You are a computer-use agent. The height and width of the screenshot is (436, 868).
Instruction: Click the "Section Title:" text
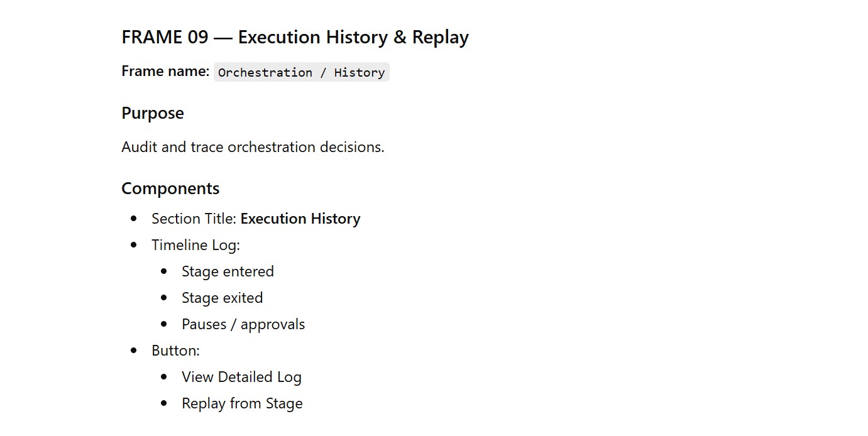tap(194, 219)
